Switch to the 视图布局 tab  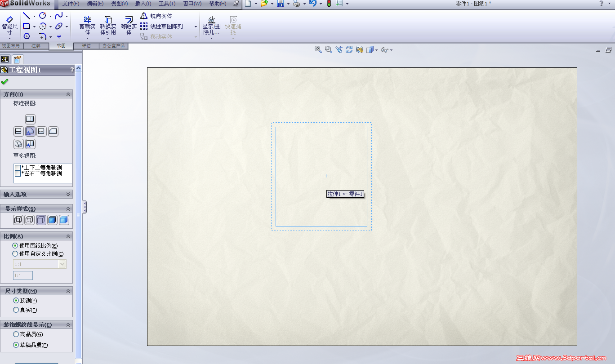pyautogui.click(x=11, y=46)
